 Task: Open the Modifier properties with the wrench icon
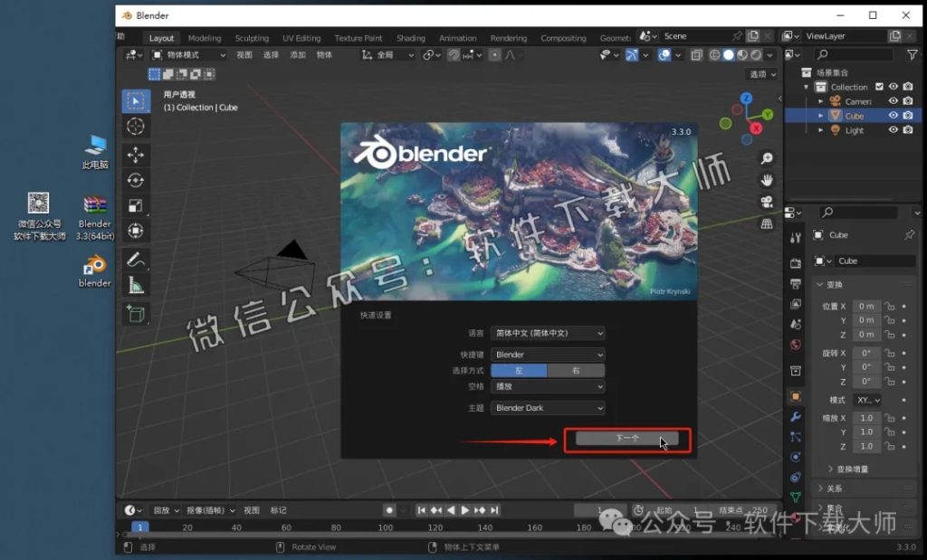[x=796, y=417]
